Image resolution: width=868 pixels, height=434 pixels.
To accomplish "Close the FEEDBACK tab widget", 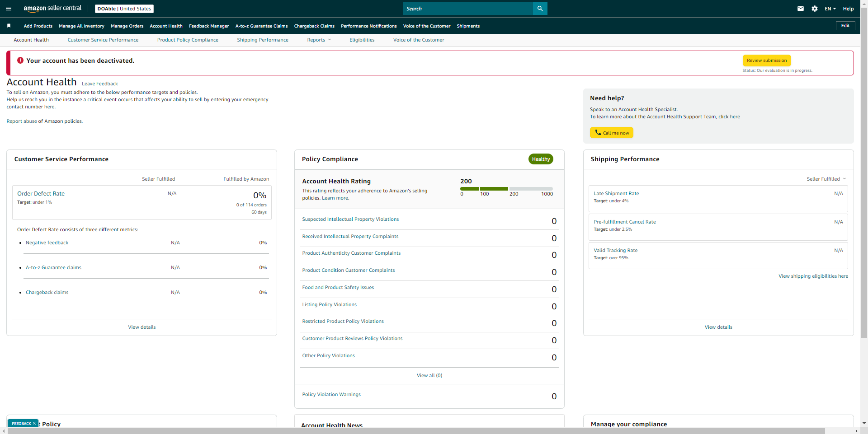I will (34, 423).
